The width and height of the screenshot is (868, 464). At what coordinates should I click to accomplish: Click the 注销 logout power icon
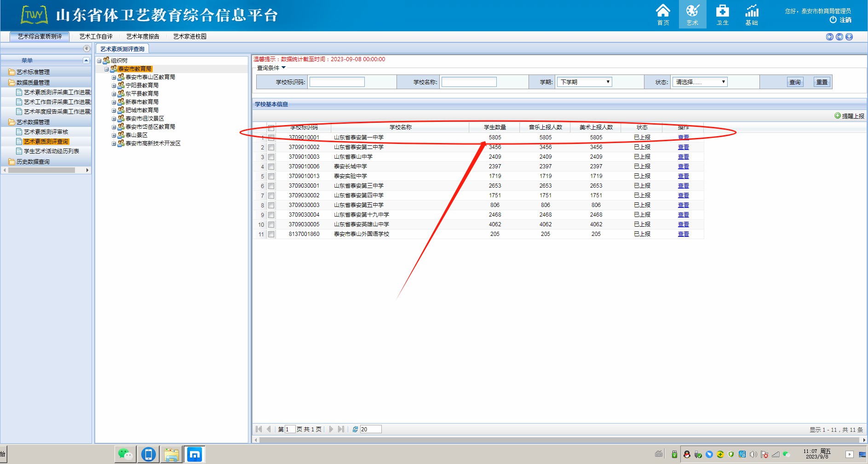[x=833, y=20]
